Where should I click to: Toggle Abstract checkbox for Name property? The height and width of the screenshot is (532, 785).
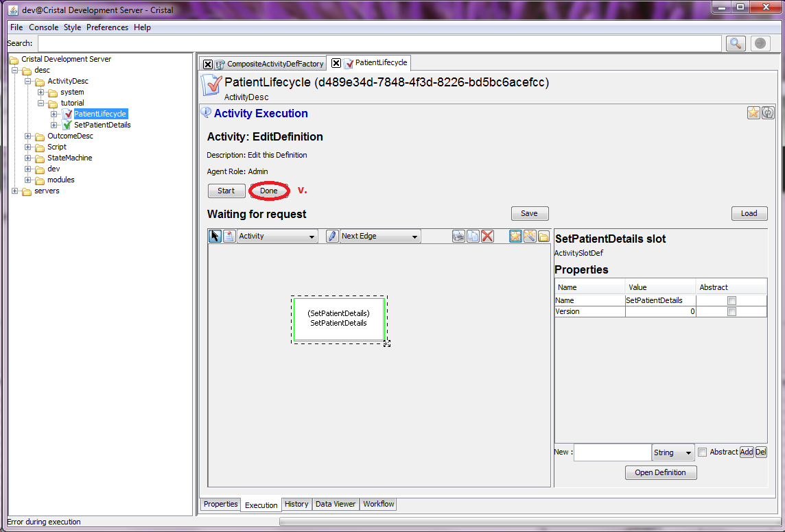(731, 300)
